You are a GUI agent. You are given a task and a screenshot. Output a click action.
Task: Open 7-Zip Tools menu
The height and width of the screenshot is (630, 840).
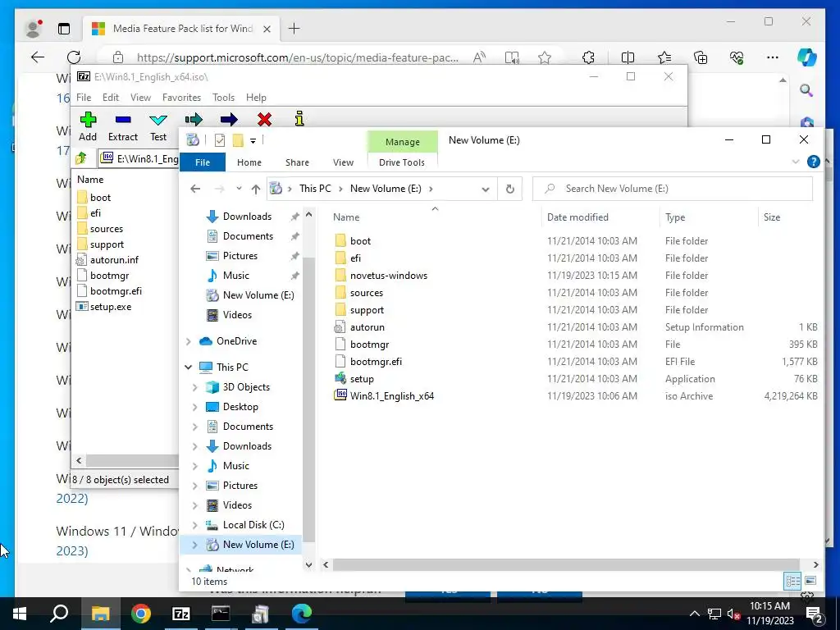pos(223,98)
